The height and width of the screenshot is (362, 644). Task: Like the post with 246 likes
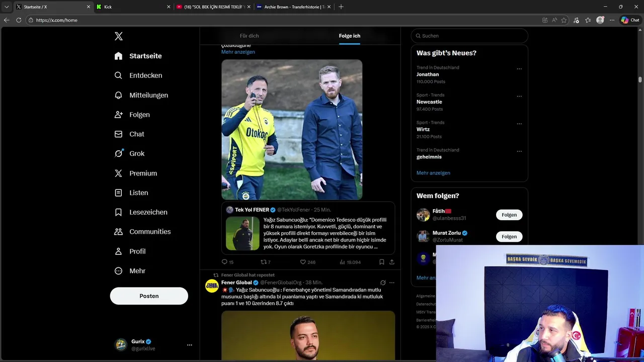point(307,262)
